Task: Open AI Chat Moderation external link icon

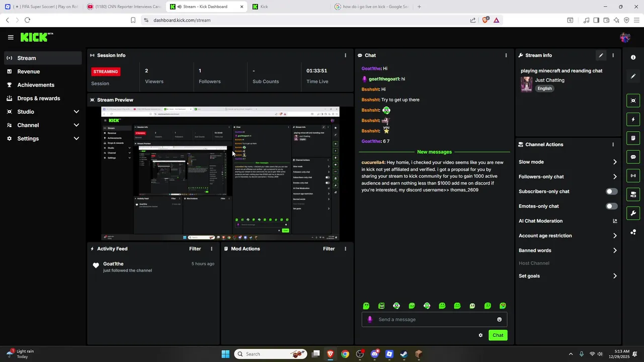Action: pyautogui.click(x=615, y=221)
